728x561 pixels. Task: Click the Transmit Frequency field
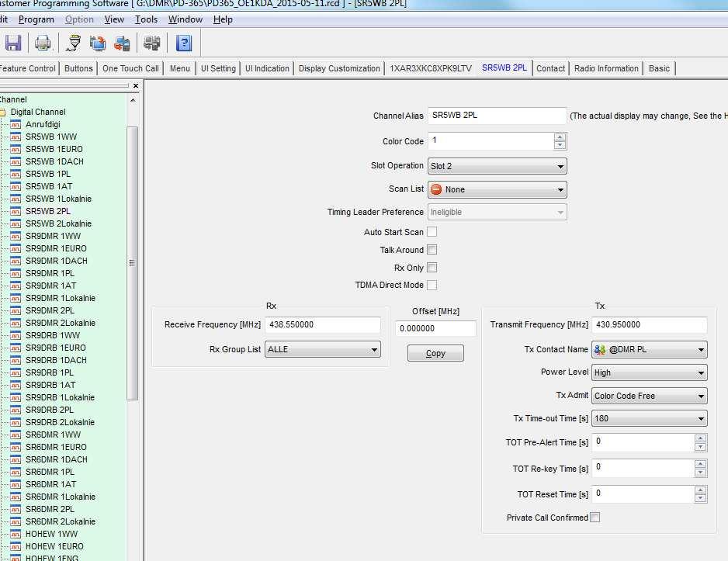pyautogui.click(x=650, y=325)
